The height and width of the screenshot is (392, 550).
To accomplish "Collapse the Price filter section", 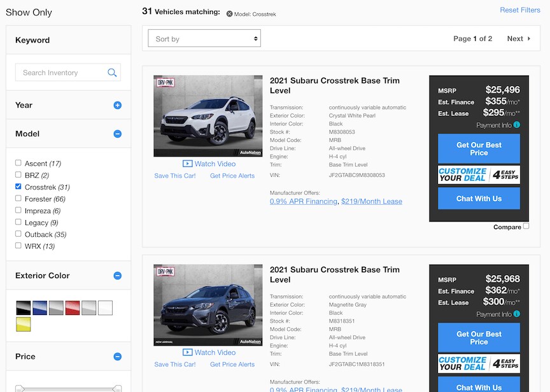I will coord(118,356).
